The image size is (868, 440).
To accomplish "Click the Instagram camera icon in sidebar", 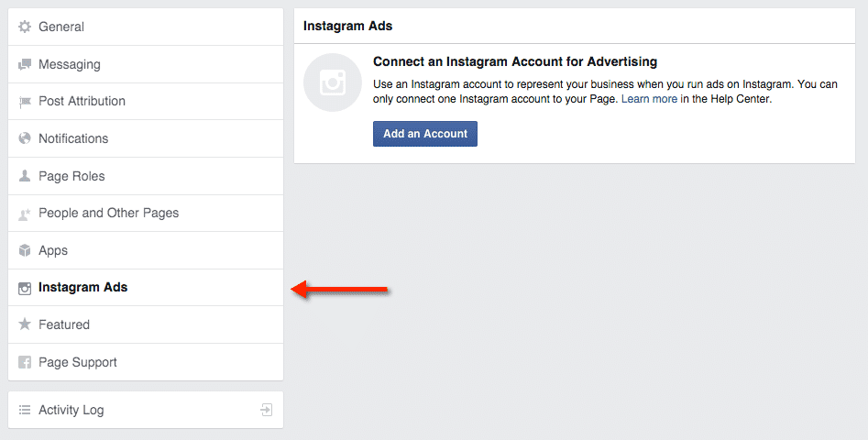I will click(25, 289).
